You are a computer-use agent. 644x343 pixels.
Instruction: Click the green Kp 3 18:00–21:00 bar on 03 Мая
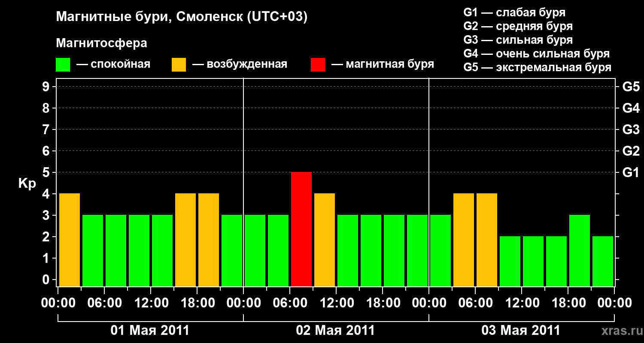pos(580,250)
